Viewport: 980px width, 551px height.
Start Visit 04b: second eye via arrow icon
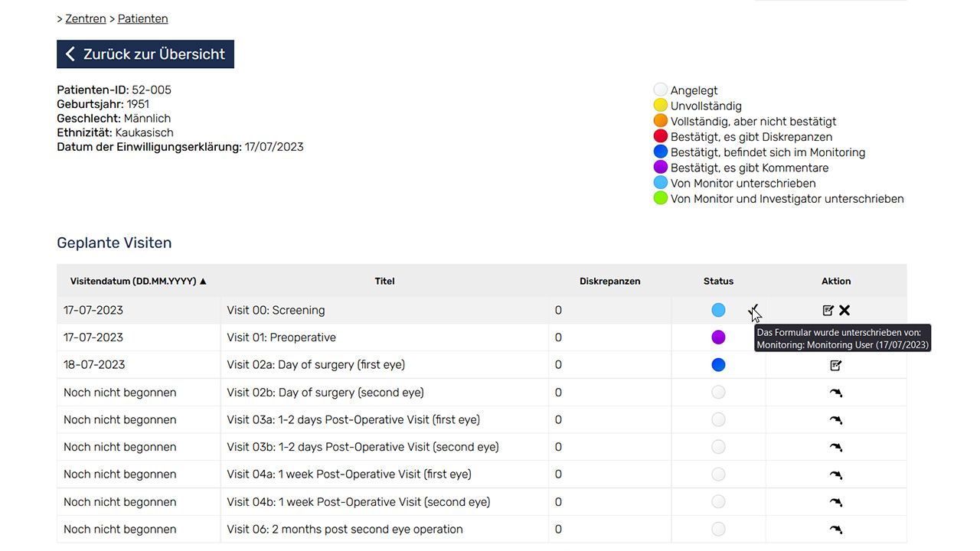pos(836,503)
